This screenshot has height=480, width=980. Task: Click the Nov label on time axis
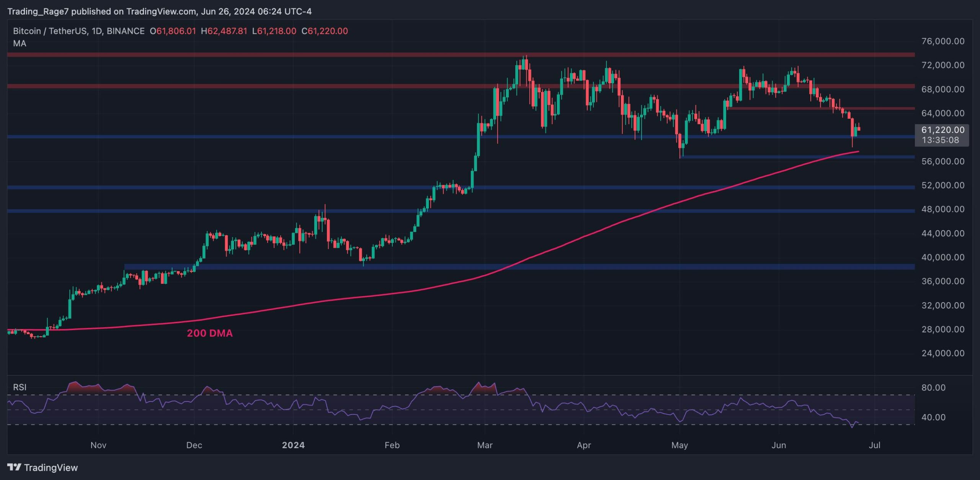98,445
